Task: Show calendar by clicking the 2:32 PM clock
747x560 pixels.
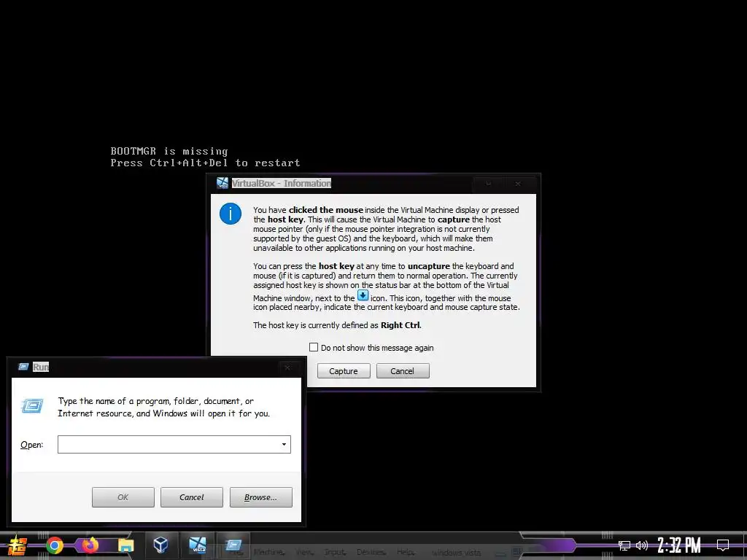Action: [x=679, y=545]
